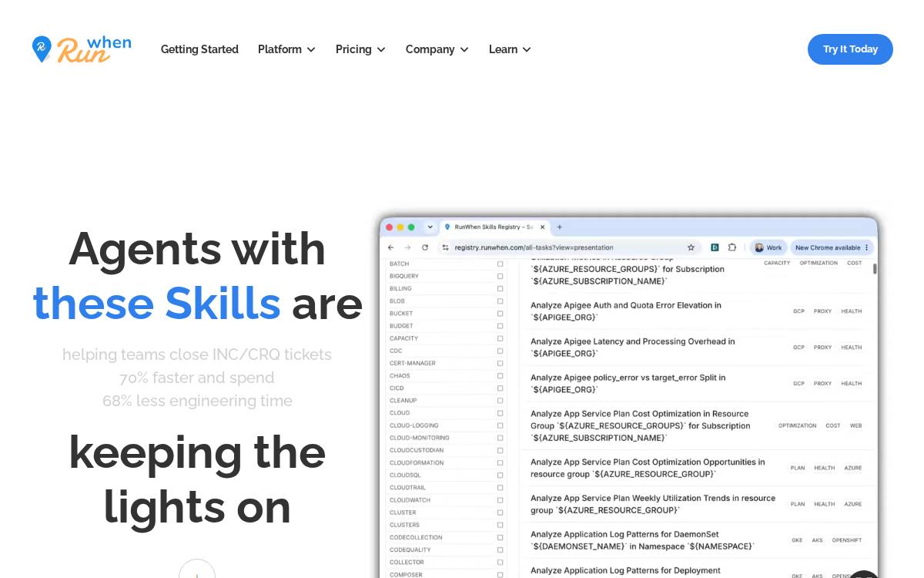Click the green extension icon beside the star
This screenshot has height=578, width=924.
715,247
